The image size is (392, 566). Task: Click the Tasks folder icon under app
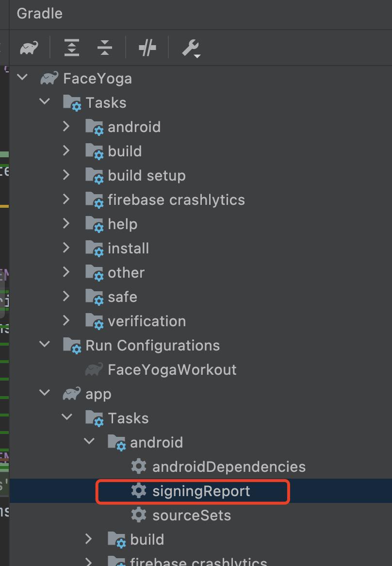tap(95, 418)
